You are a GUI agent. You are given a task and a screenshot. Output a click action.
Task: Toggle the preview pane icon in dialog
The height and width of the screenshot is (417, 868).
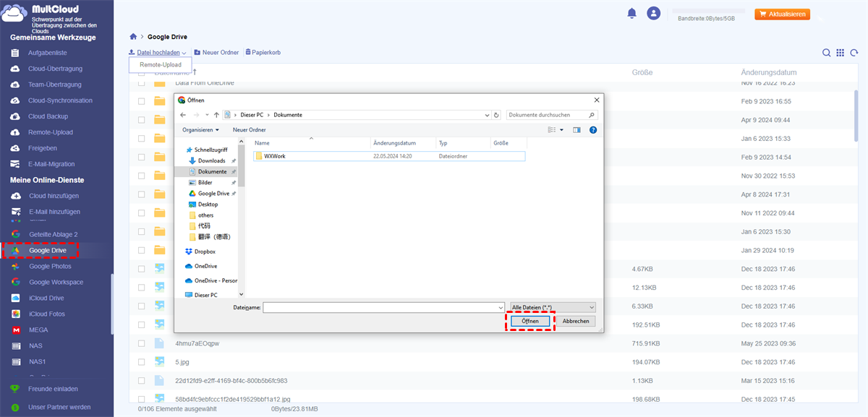576,130
